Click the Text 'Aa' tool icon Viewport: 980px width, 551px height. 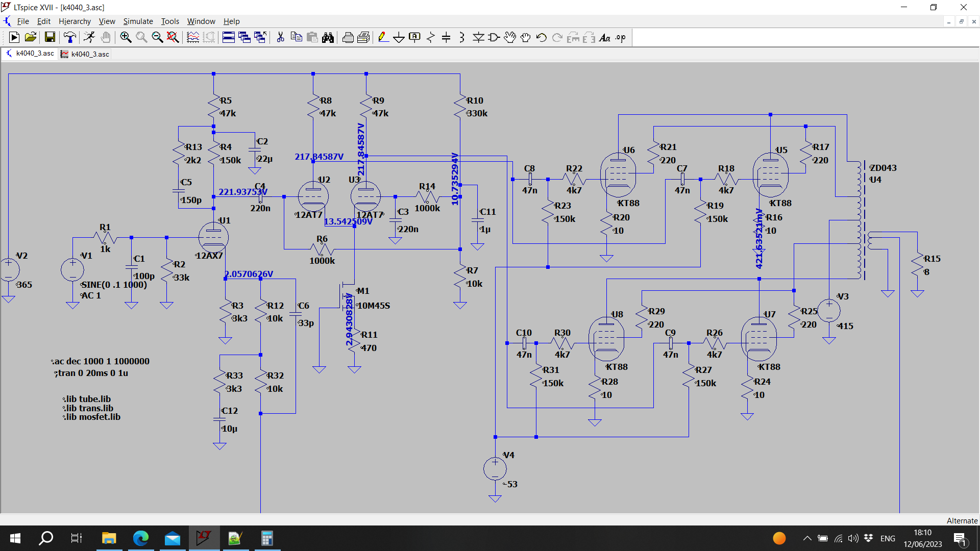605,37
